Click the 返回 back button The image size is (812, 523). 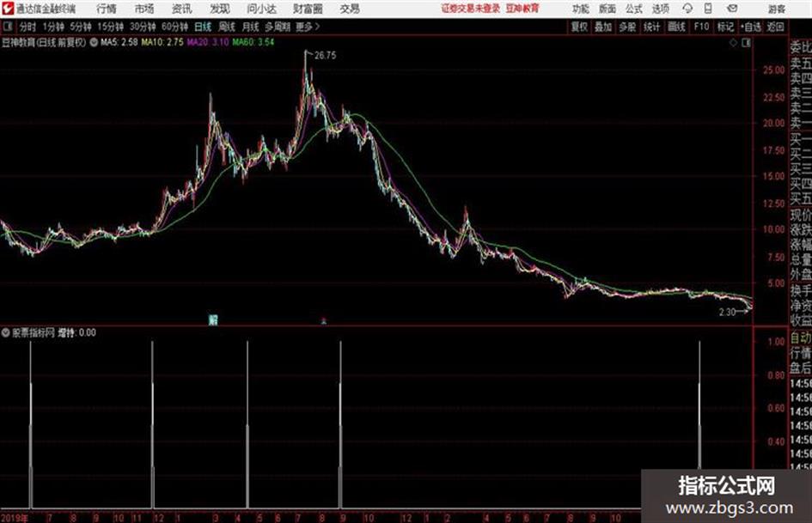(776, 27)
